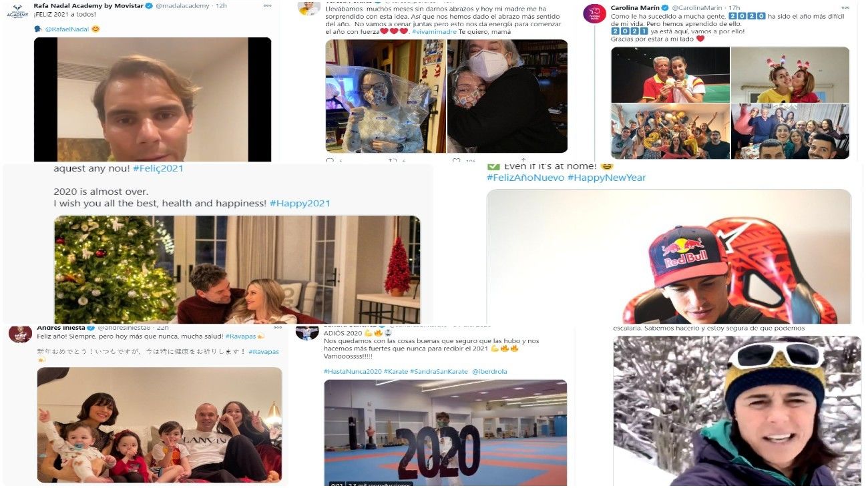This screenshot has width=868, height=488.
Task: Click the verified badge beside Rafa Nadal Academy
Action: (149, 5)
